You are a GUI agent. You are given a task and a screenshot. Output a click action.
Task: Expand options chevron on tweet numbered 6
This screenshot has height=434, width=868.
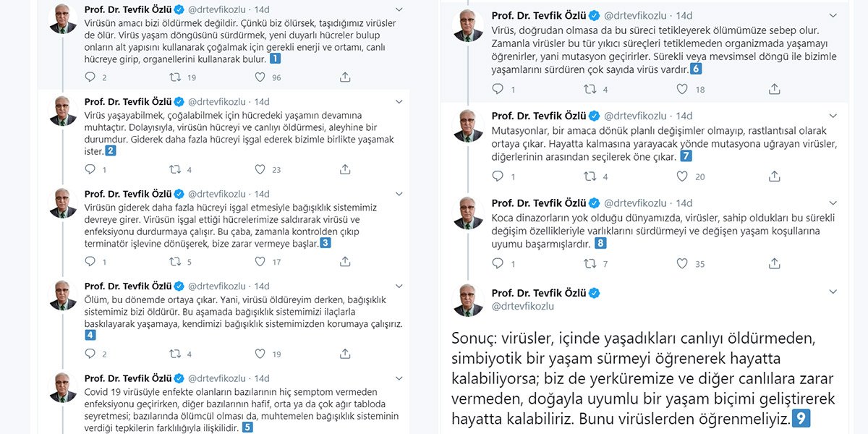tap(833, 15)
